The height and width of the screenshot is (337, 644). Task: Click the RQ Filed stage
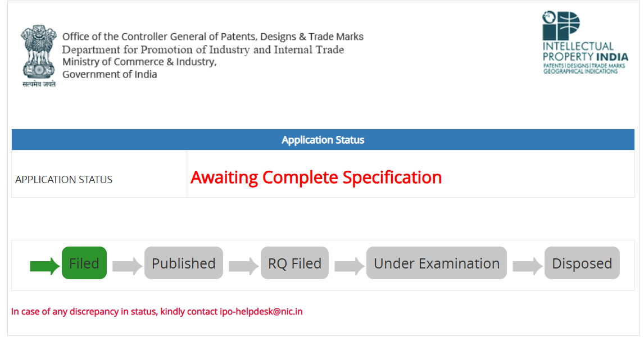(x=295, y=263)
